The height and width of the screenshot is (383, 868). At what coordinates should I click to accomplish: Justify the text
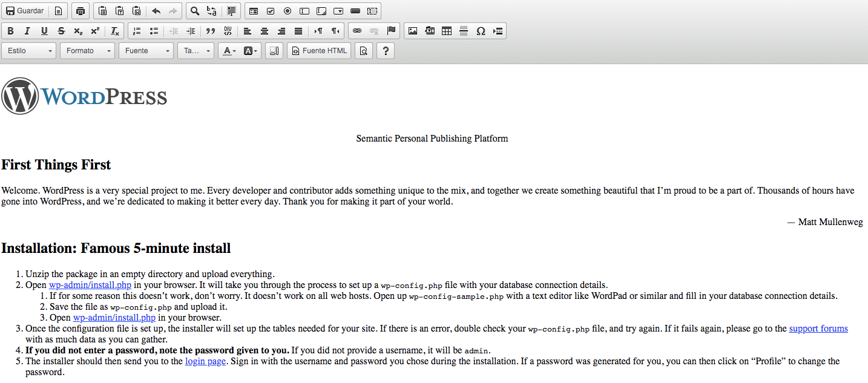[x=298, y=31]
